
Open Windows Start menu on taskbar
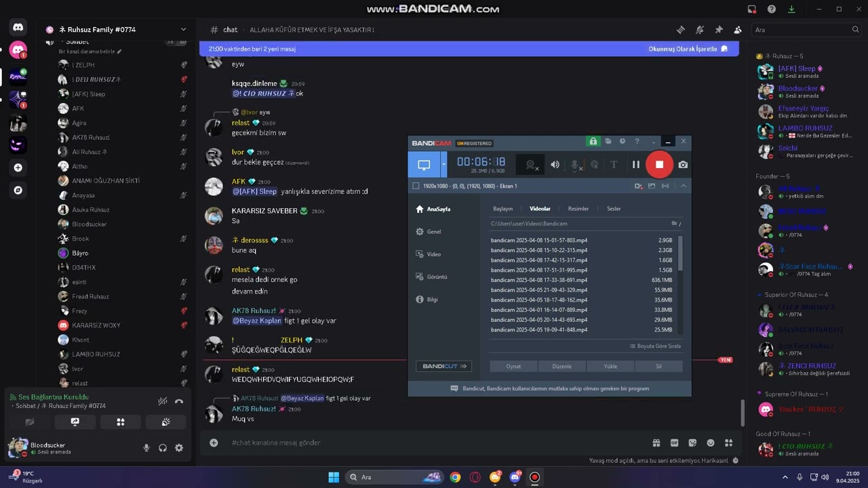tap(334, 477)
